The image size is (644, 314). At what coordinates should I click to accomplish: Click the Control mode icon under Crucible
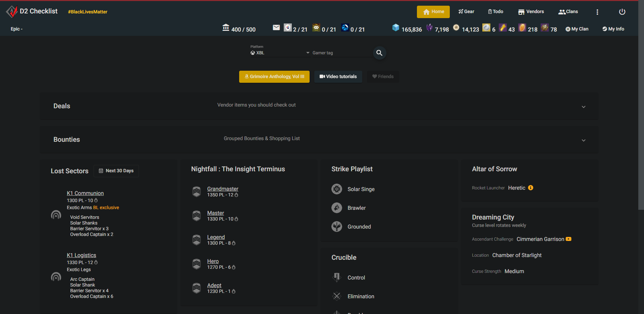click(336, 277)
